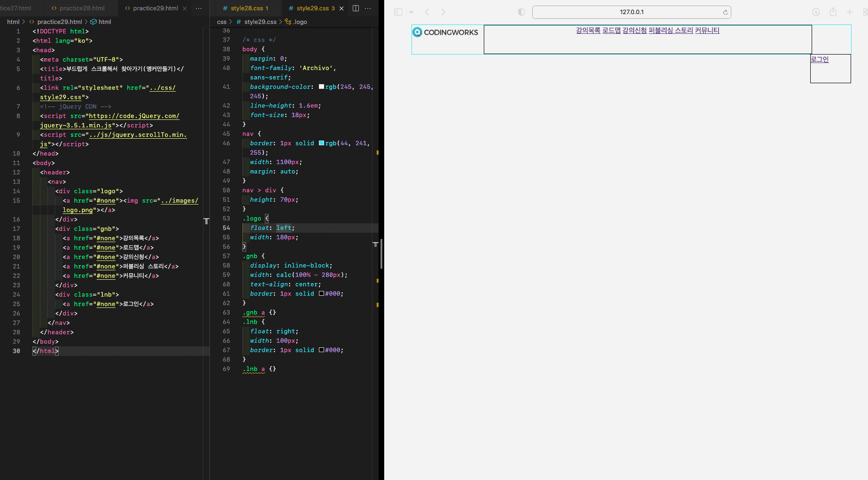Place cursor on 'margin: auto;' declaration

(274, 172)
